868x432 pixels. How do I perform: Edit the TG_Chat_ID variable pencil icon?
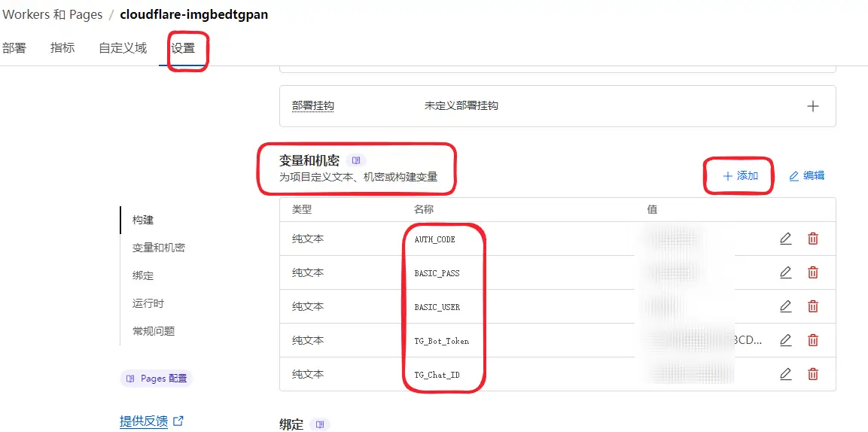pos(785,375)
